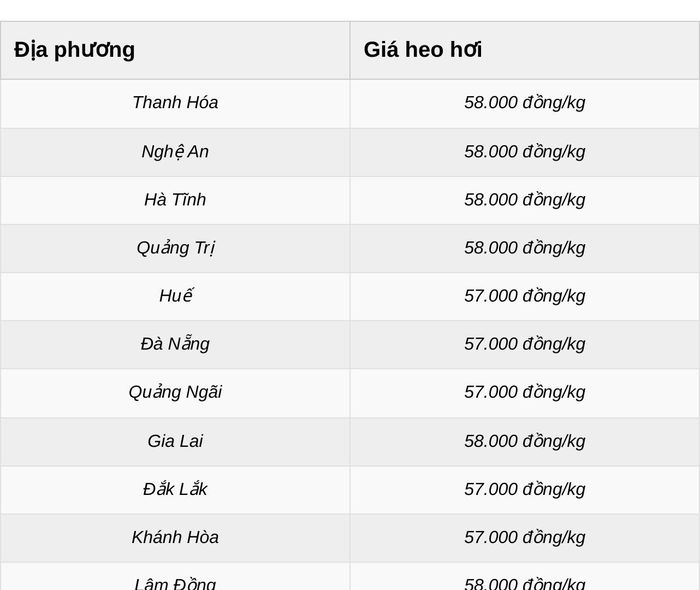Click the Khánh Hòa price value
Image resolution: width=700 pixels, height=590 pixels.
click(525, 537)
